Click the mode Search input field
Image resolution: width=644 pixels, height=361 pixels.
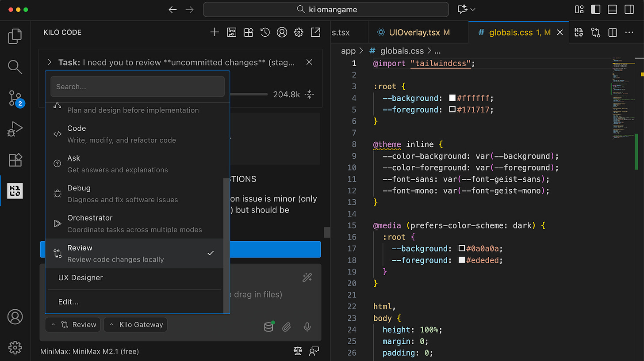[x=138, y=87]
